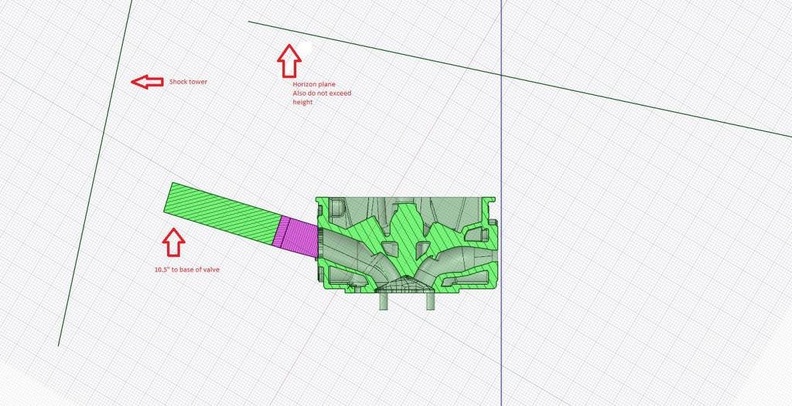The image size is (792, 406).
Task: Select the magenta hatched adapter section
Action: (295, 232)
